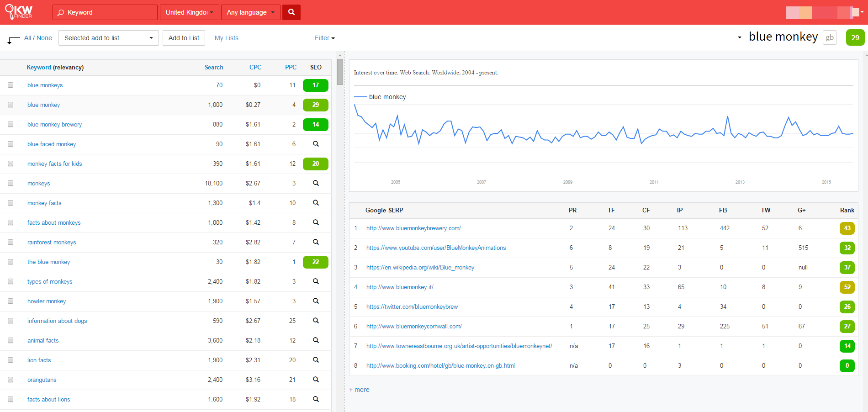The width and height of the screenshot is (868, 412).
Task: Click the KWFinder logo
Action: tap(19, 12)
